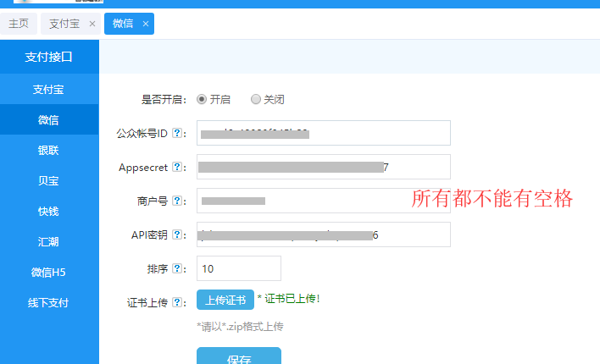Open 银联 in the sidebar
Screen dimensions: 600x364
coord(49,150)
